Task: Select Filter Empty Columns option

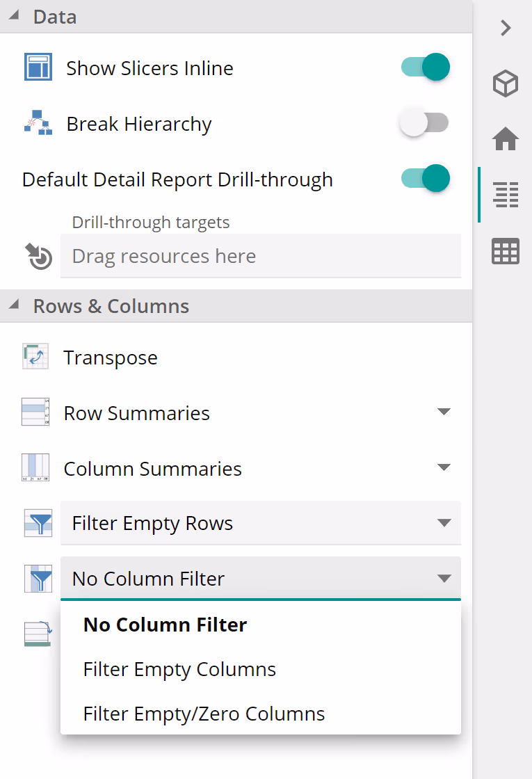Action: coord(179,669)
